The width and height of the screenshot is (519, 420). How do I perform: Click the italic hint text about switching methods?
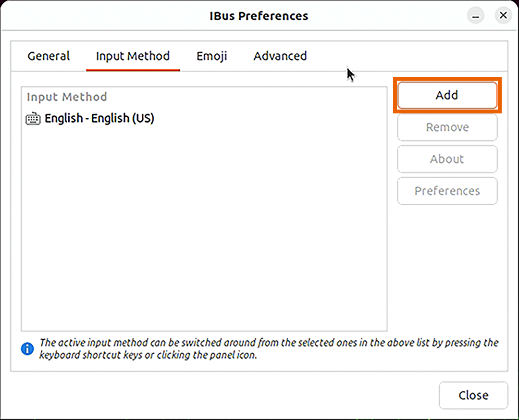point(268,349)
